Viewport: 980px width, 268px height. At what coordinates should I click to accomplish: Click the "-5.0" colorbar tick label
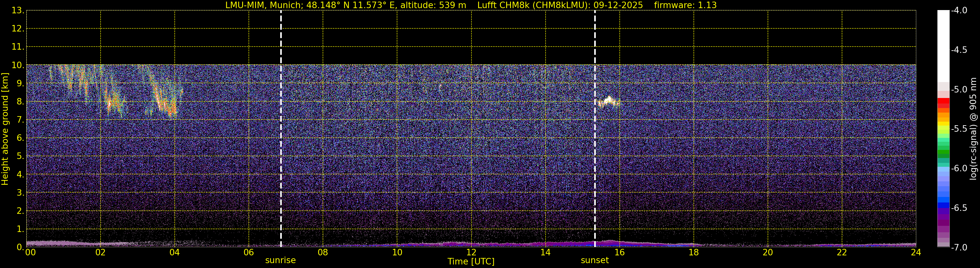(x=959, y=90)
